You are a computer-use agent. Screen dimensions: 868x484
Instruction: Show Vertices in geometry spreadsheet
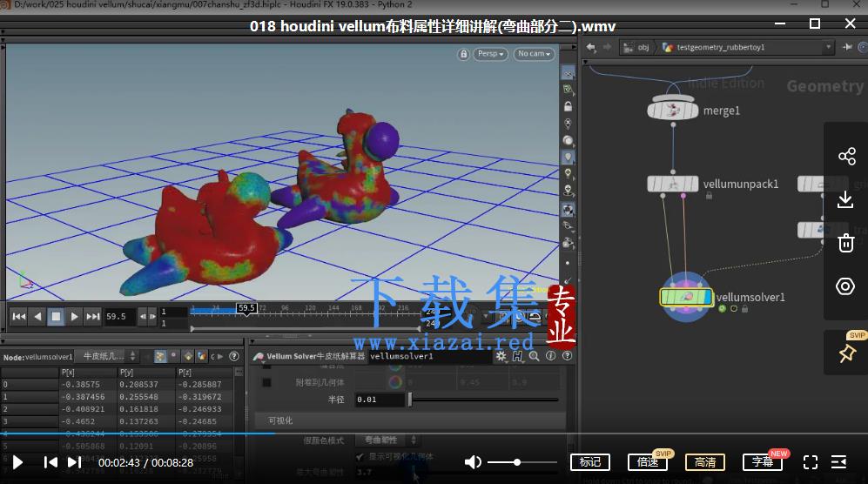coord(174,356)
